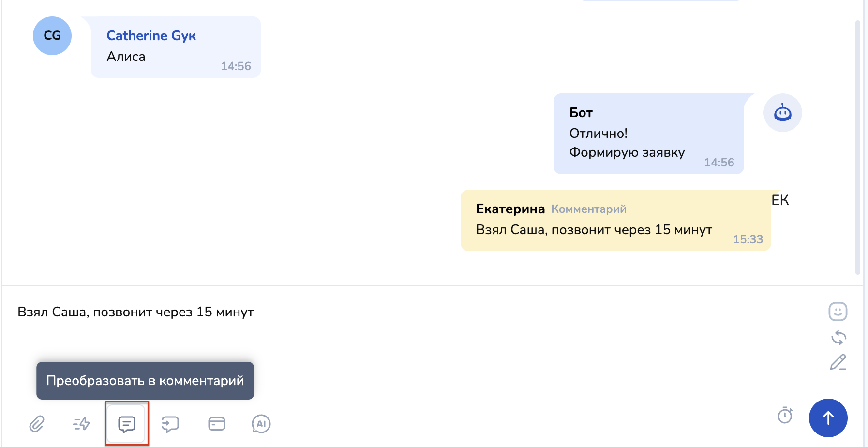
Task: Open quick replies lightning icon
Action: coord(81,424)
